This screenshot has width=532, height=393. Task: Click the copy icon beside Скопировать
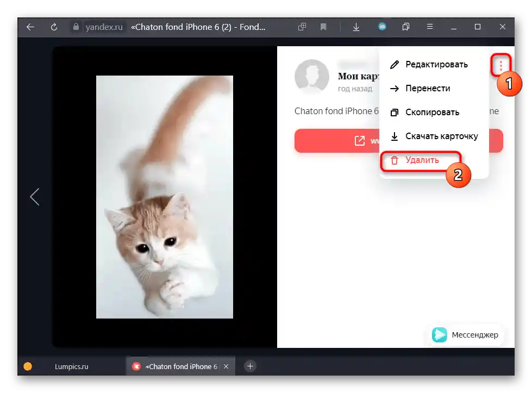(x=395, y=113)
